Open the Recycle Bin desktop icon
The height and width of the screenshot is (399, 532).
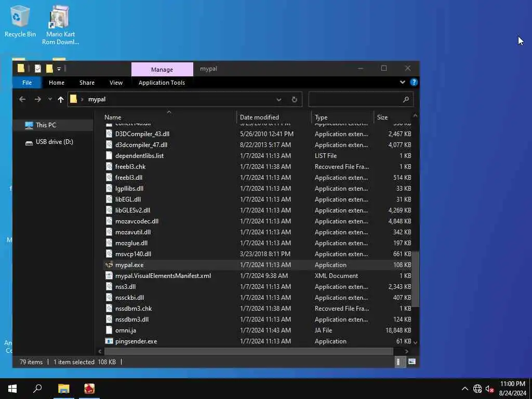tap(20, 21)
